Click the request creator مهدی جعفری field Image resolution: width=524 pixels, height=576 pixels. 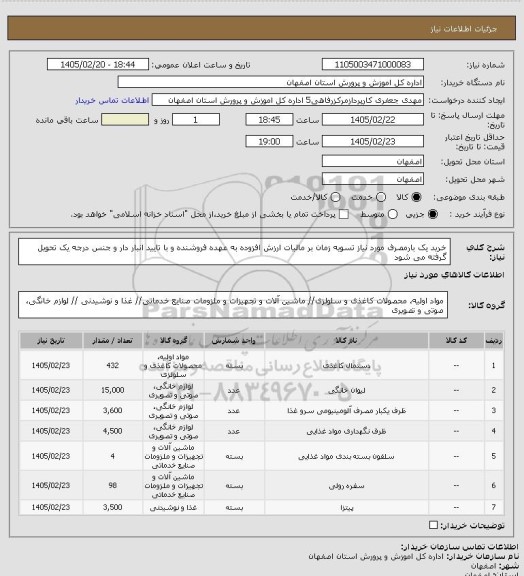(288, 100)
